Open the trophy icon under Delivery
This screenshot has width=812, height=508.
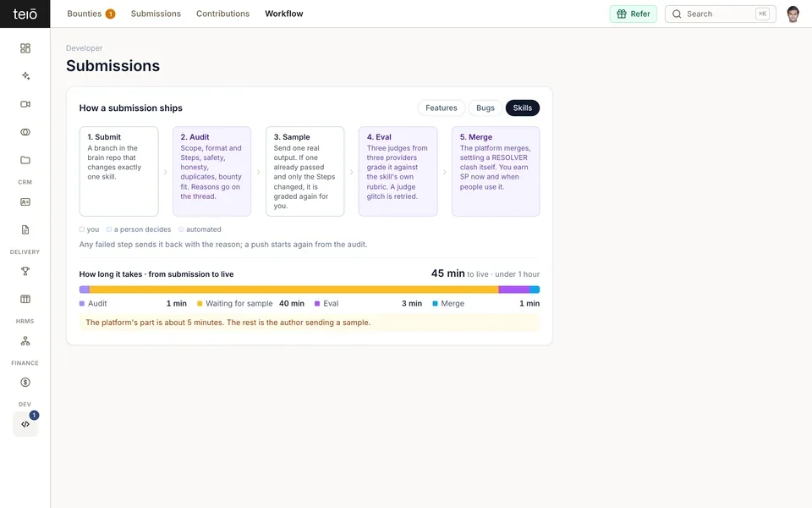(25, 271)
